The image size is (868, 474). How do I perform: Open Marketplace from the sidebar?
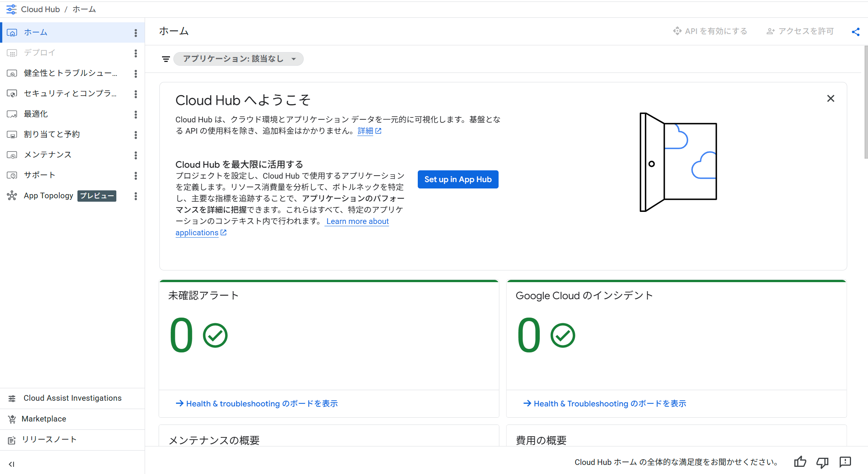pos(43,418)
